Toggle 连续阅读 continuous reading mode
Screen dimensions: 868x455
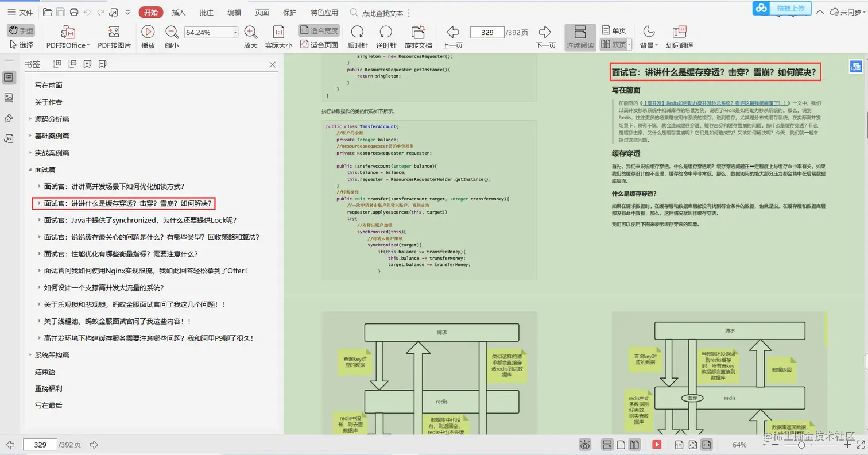coord(580,37)
